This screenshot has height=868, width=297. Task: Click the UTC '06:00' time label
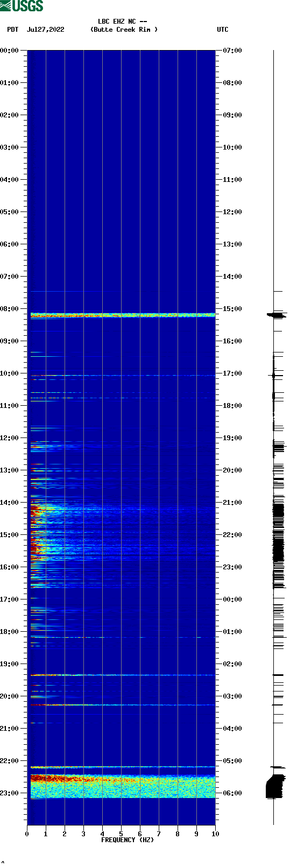coord(232,793)
